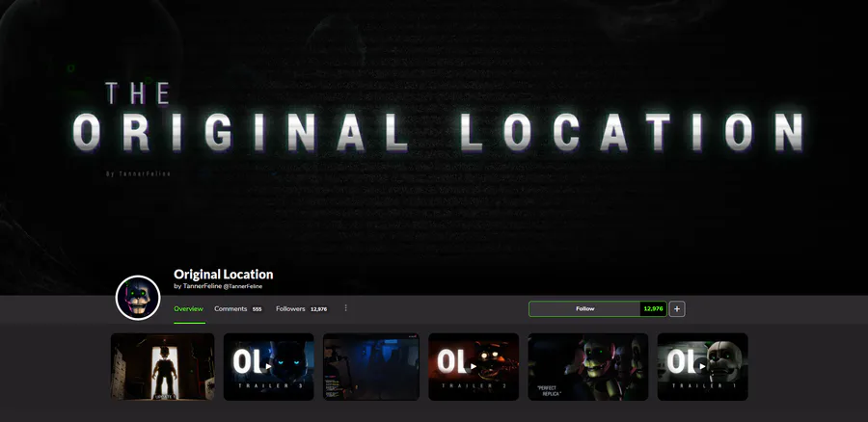Click the Original Location game title
The height and width of the screenshot is (422, 868).
[x=223, y=275]
